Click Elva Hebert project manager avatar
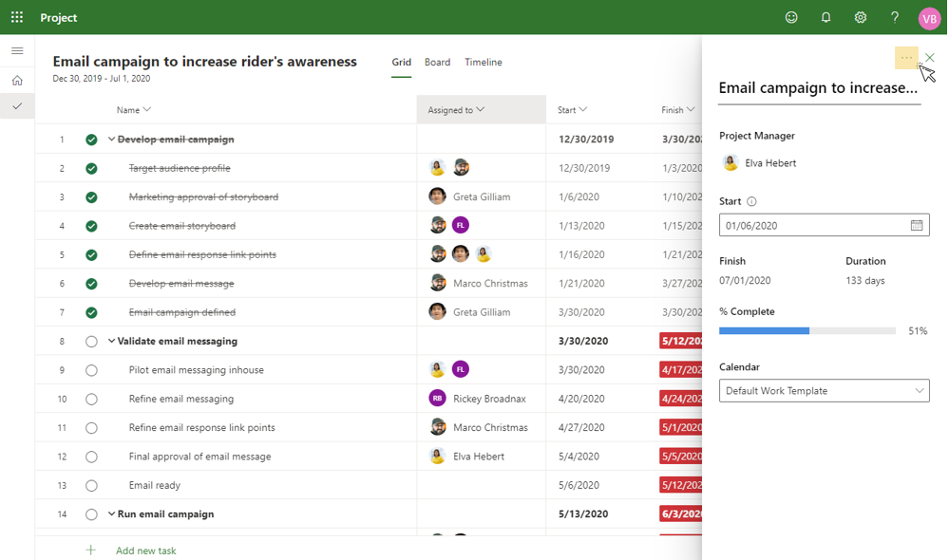Screen dimensions: 949x560 pyautogui.click(x=731, y=162)
